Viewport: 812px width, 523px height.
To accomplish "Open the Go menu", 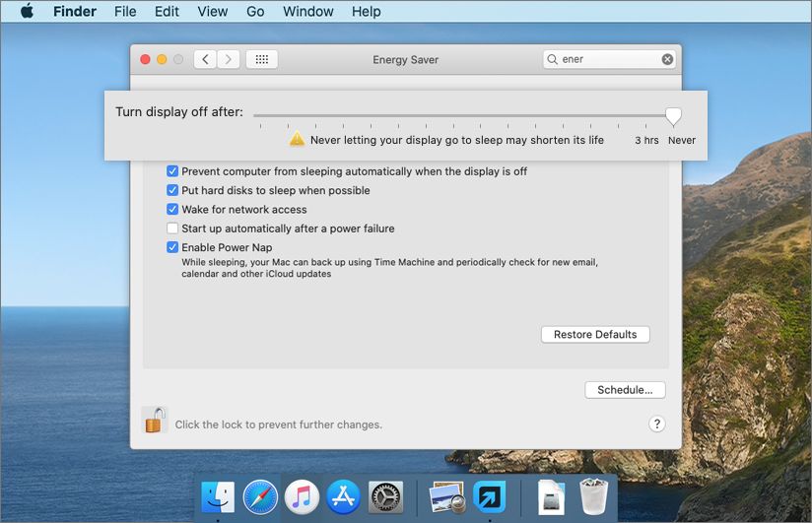I will [x=255, y=12].
